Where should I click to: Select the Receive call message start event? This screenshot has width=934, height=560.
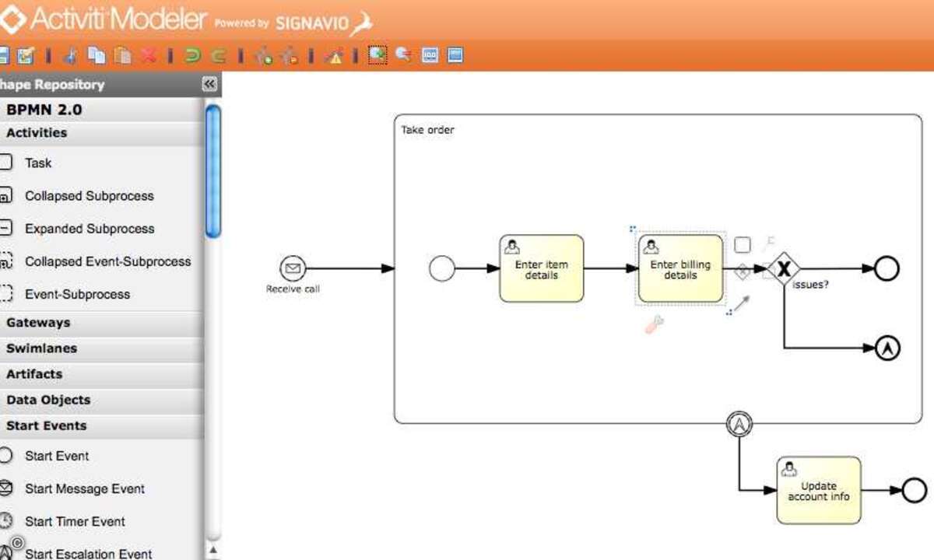[x=293, y=269]
